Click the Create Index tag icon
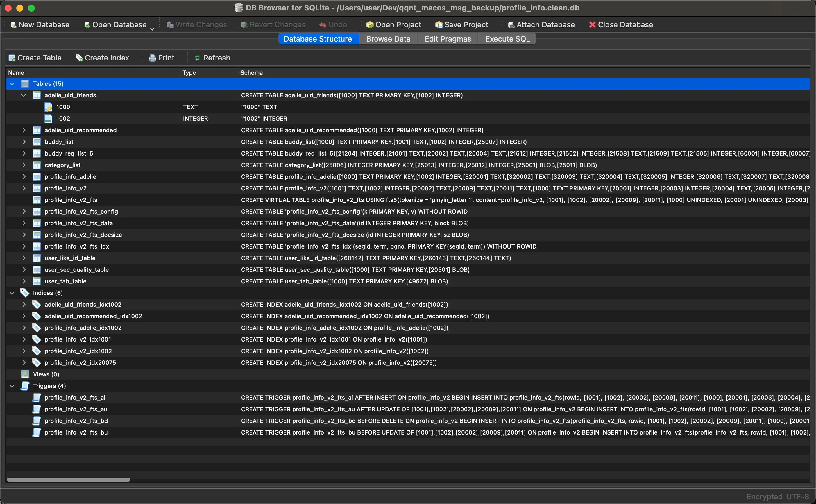 point(79,58)
